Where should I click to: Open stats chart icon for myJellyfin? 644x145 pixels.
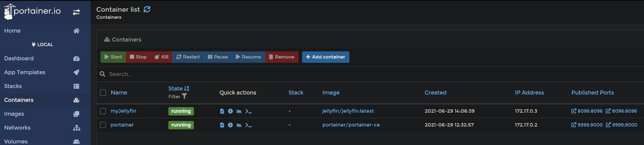[x=239, y=111]
